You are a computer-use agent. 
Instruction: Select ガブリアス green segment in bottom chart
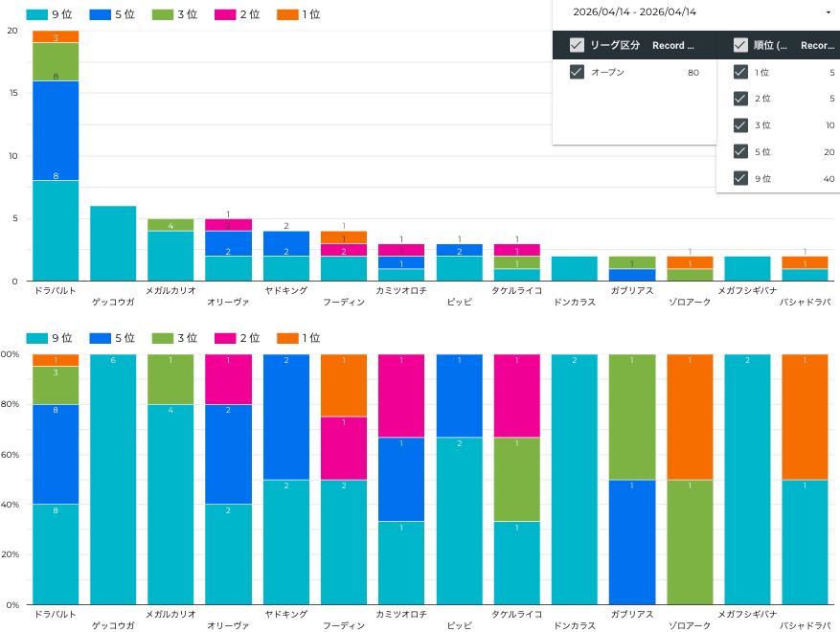click(632, 417)
